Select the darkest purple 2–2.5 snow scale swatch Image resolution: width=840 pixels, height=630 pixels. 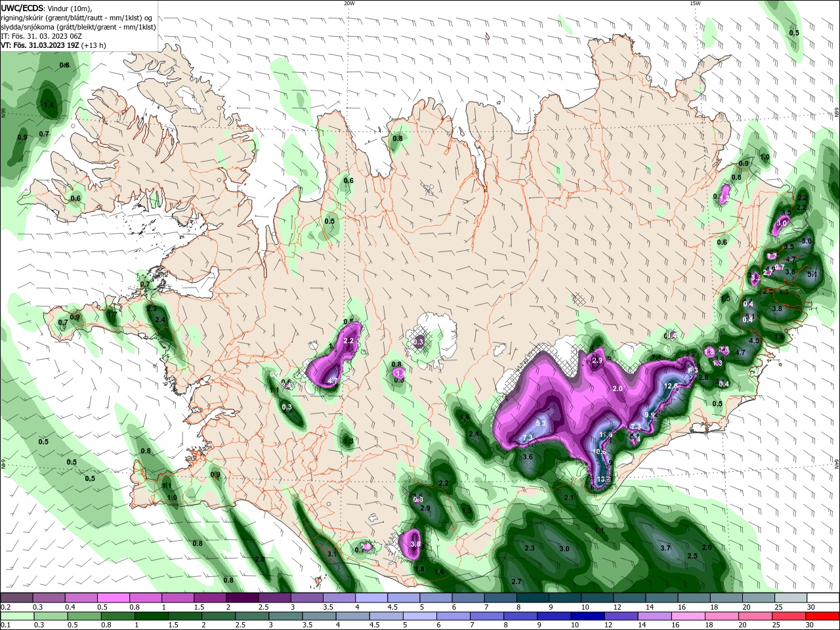pos(241,598)
